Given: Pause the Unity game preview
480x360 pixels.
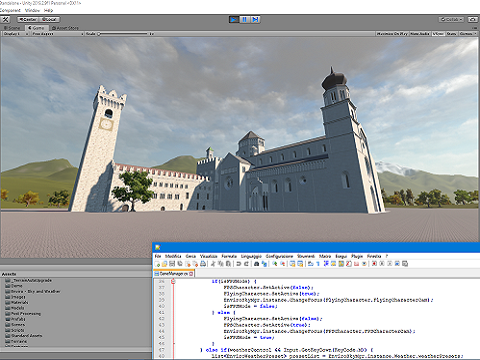Looking at the screenshot, I should click(x=245, y=20).
